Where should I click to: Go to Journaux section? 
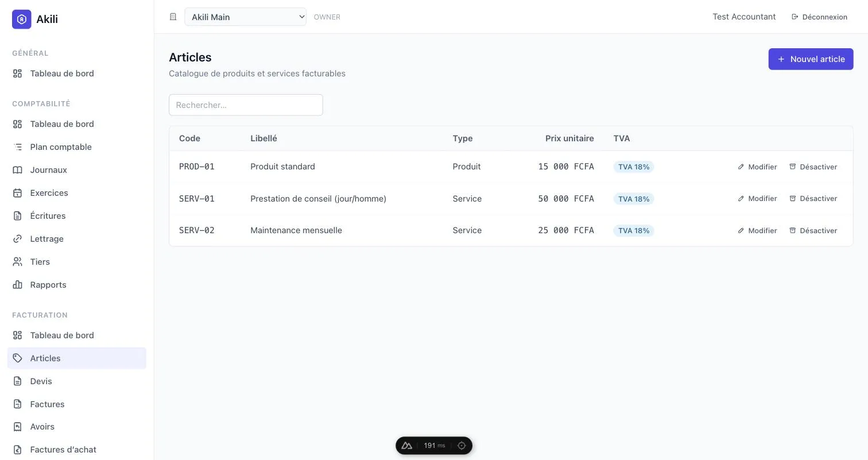[x=76, y=170]
